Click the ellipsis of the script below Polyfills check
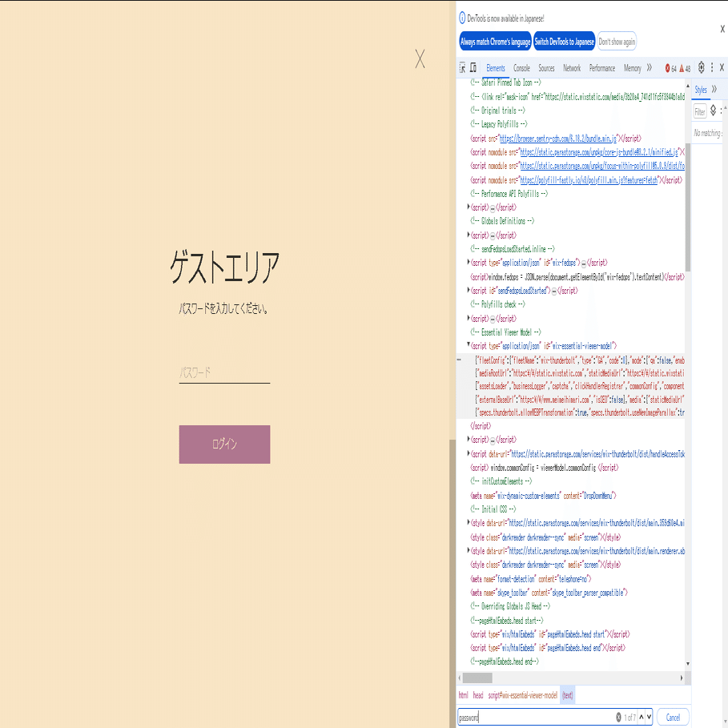Viewport: 728px width, 728px height. click(493, 319)
